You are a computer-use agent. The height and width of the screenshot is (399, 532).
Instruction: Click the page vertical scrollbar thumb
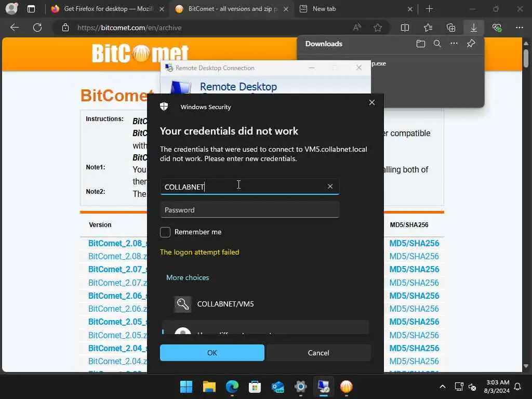(x=526, y=58)
